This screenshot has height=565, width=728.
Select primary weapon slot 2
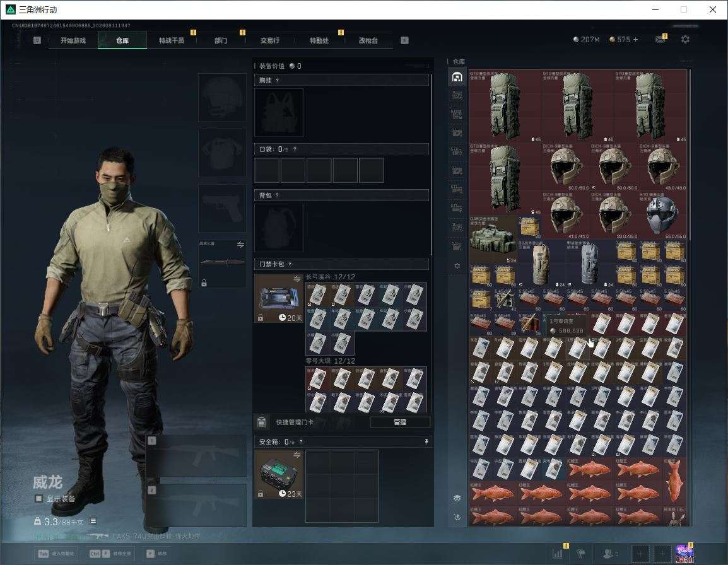pyautogui.click(x=196, y=506)
